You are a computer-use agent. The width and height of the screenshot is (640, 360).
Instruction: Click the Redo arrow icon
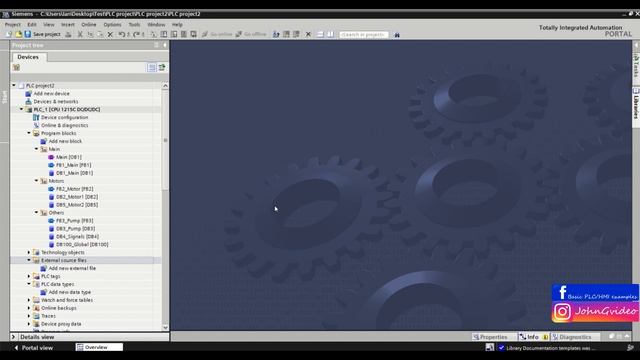pos(137,34)
